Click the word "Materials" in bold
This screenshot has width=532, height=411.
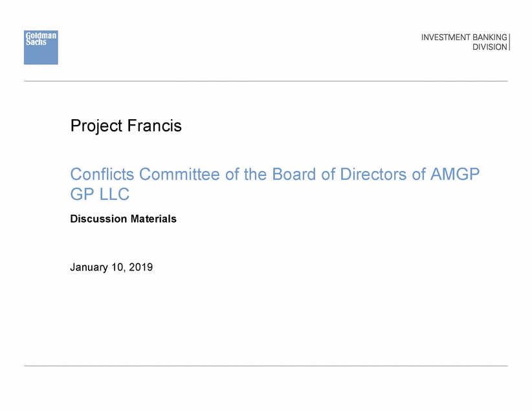[153, 219]
